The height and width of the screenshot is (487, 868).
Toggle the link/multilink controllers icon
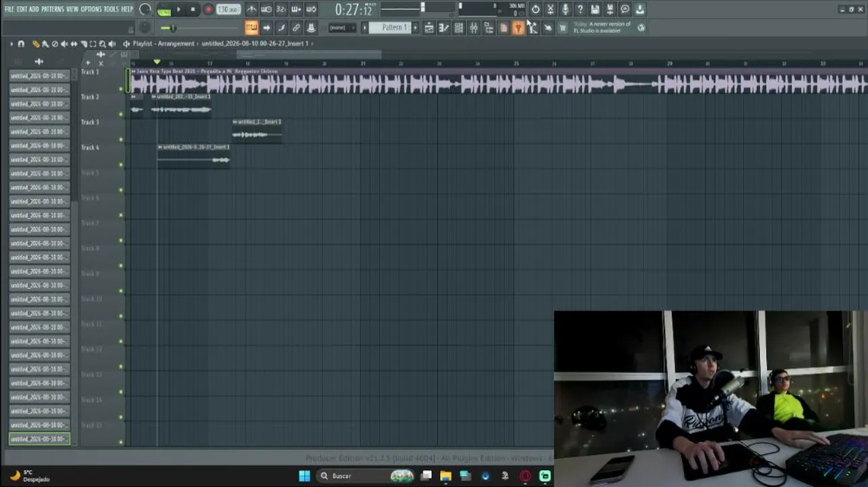point(296,28)
